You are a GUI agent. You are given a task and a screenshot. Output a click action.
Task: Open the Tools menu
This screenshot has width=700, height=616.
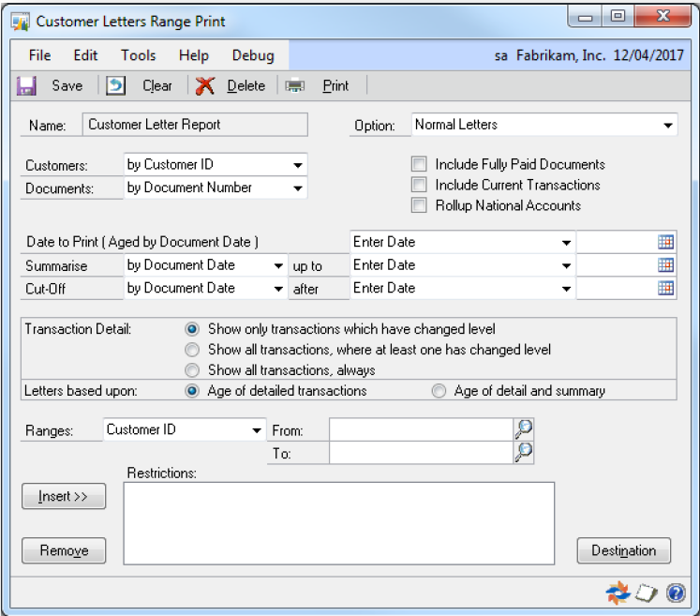point(138,55)
